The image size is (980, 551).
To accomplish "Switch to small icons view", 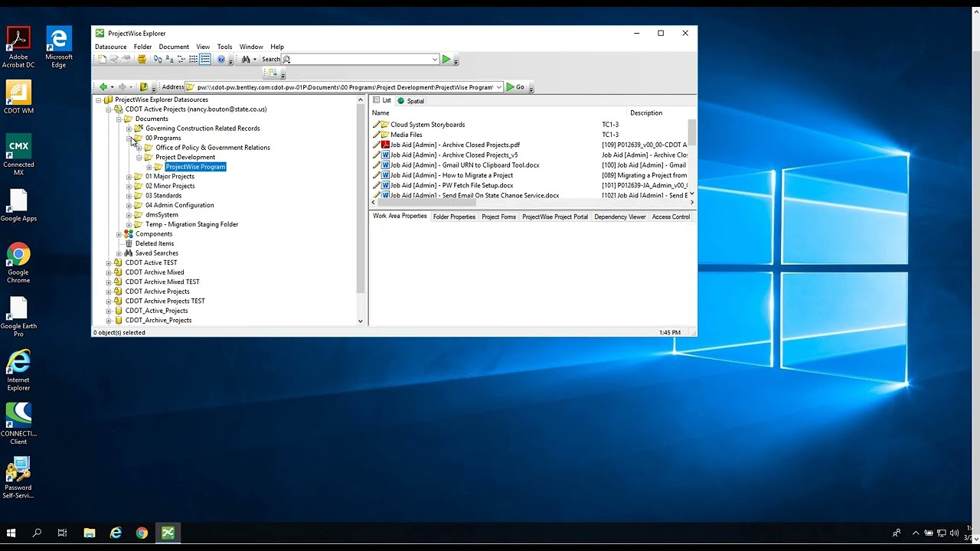I will pos(170,59).
